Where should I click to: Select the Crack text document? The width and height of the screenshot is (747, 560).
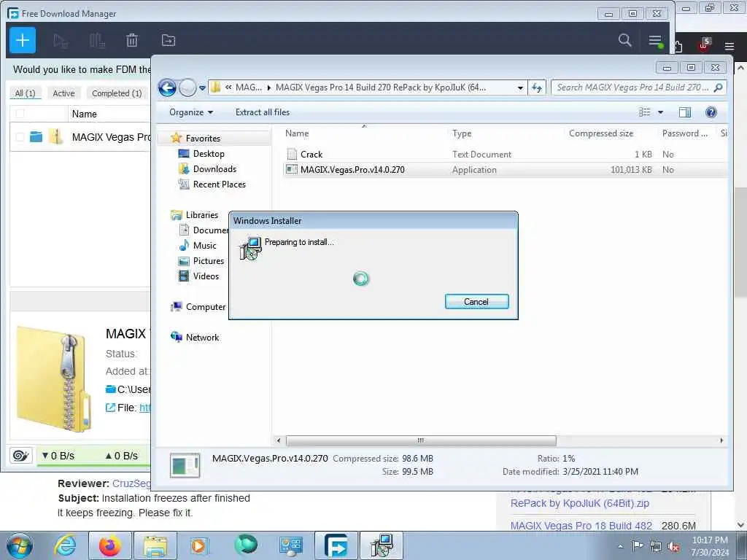point(311,155)
